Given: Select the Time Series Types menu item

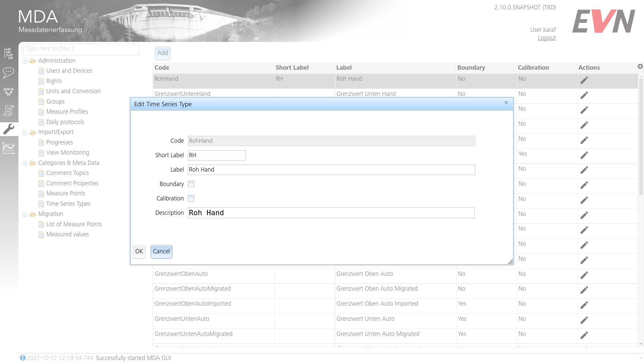Looking at the screenshot, I should 68,204.
